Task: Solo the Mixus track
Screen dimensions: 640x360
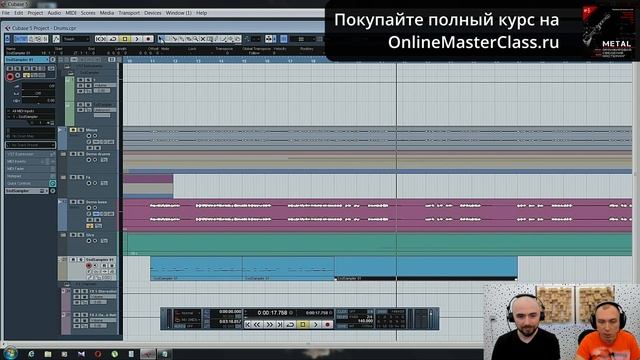Action: pos(80,130)
